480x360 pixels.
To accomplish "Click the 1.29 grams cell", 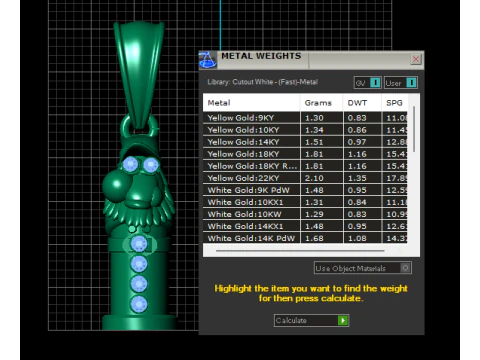I will point(321,214).
